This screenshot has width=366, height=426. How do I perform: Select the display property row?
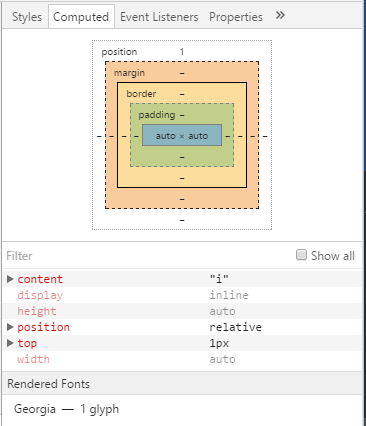click(x=182, y=295)
